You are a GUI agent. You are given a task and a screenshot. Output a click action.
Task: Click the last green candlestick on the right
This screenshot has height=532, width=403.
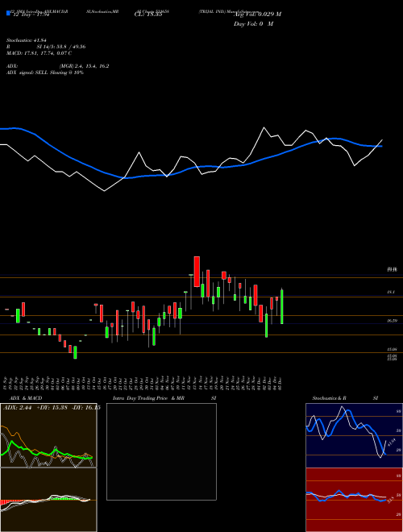click(282, 306)
